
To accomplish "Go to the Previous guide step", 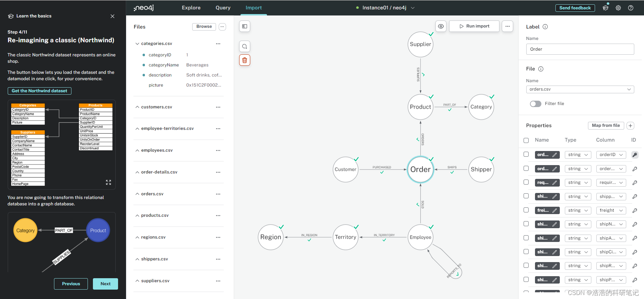I will 71,284.
